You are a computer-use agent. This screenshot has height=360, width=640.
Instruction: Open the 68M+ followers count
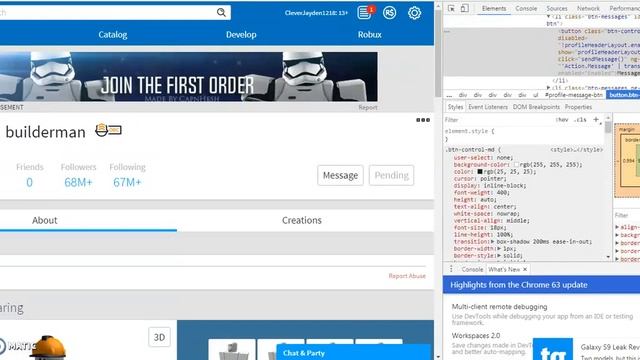click(78, 182)
